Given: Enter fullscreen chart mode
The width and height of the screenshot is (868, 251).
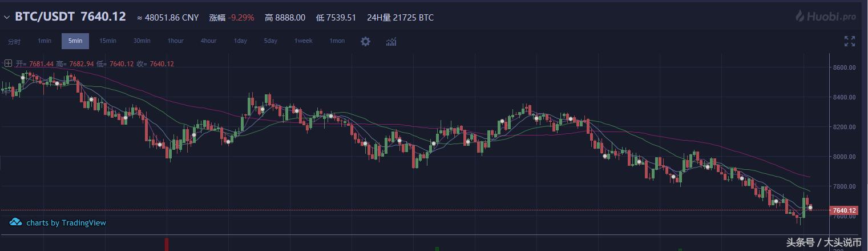Looking at the screenshot, I should pyautogui.click(x=850, y=41).
